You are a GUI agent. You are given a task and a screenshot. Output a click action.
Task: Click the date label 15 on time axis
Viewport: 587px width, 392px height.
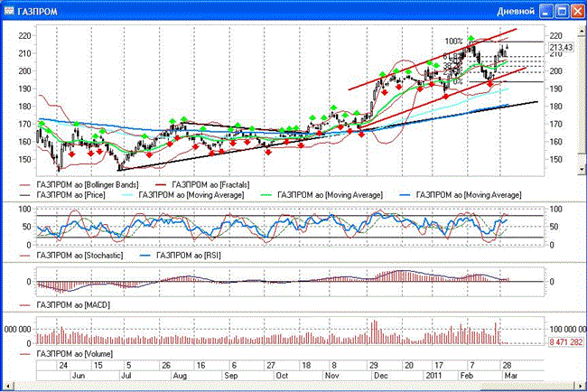(x=98, y=365)
